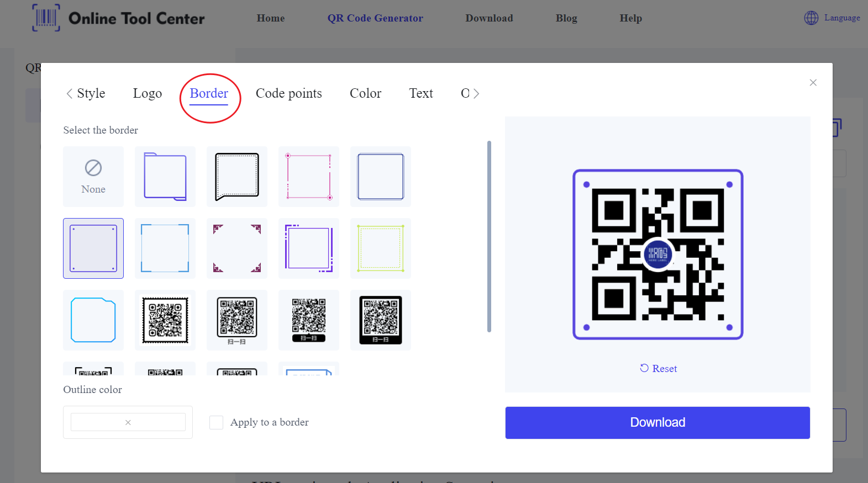
Task: Download the generated QR code
Action: (x=657, y=423)
